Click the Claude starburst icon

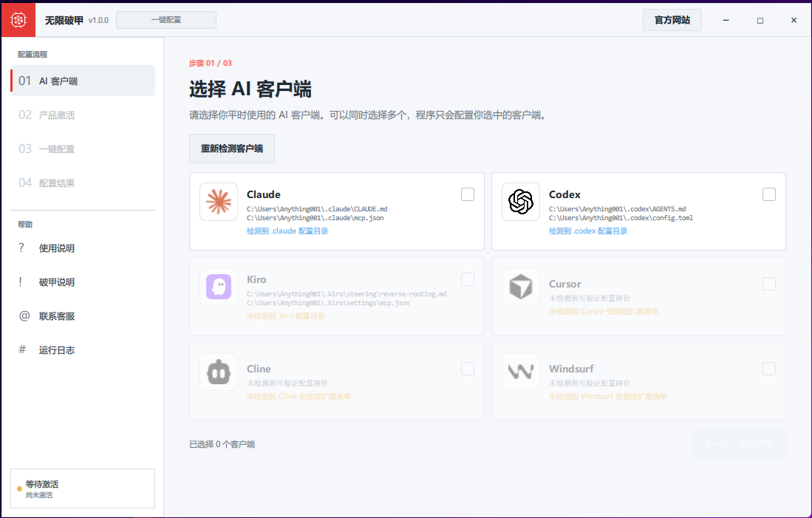[x=219, y=202]
